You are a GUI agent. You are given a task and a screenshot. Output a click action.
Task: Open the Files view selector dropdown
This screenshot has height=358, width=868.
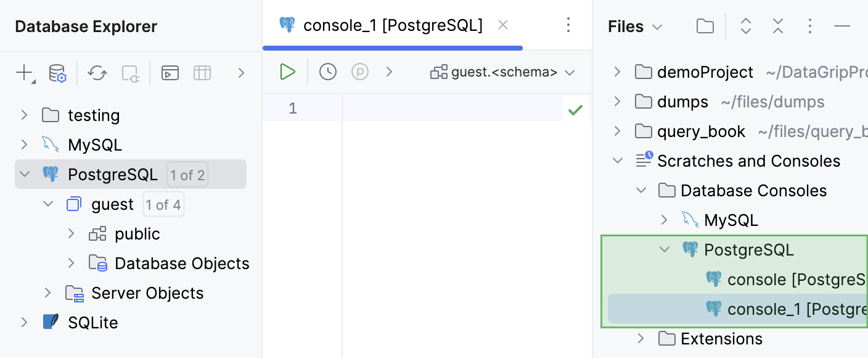(x=635, y=27)
